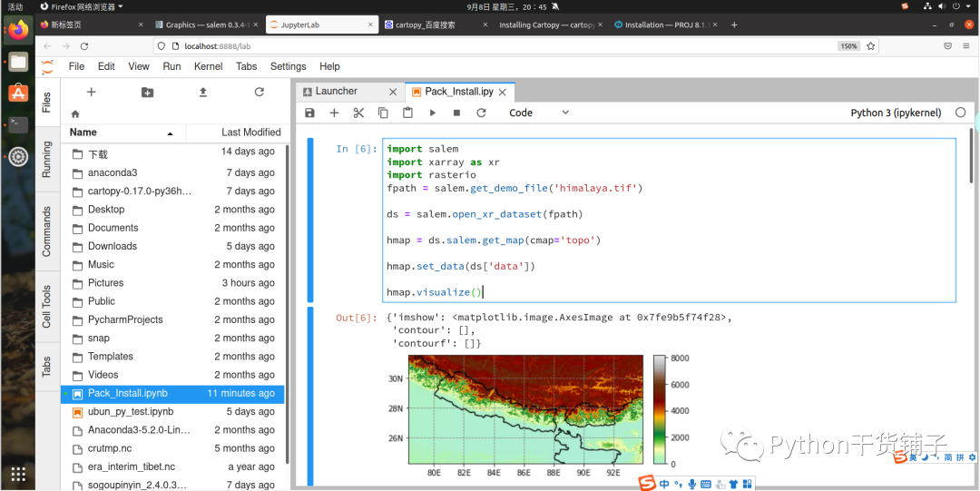The height and width of the screenshot is (491, 980).
Task: Close the Pack_Install.ipynb tab
Action: (503, 92)
